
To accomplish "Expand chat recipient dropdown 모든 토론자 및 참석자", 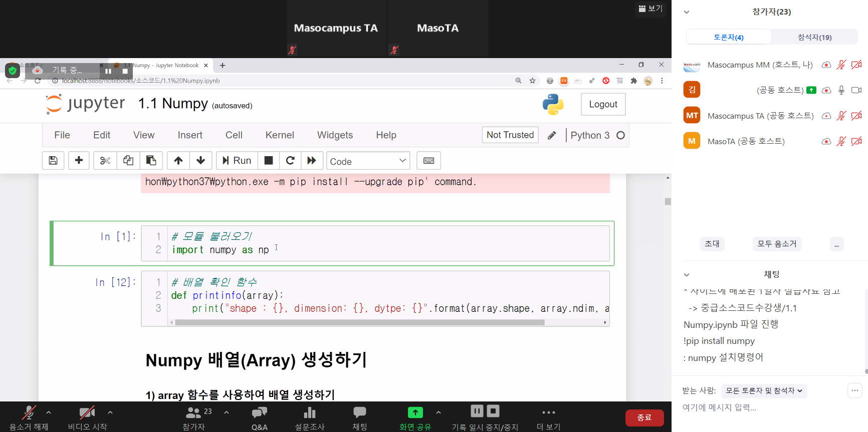I will pyautogui.click(x=764, y=391).
